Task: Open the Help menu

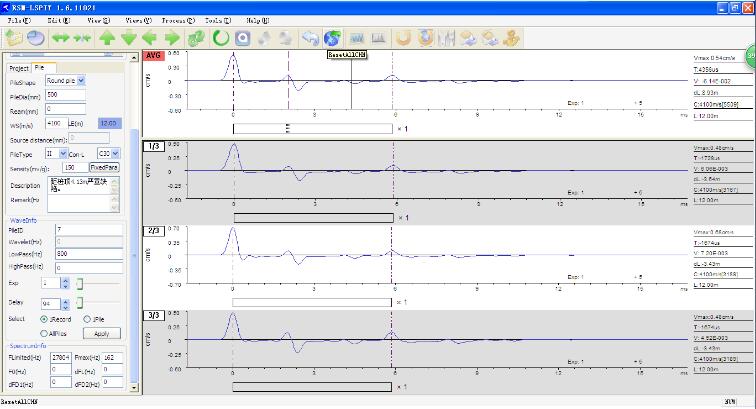Action: (258, 20)
